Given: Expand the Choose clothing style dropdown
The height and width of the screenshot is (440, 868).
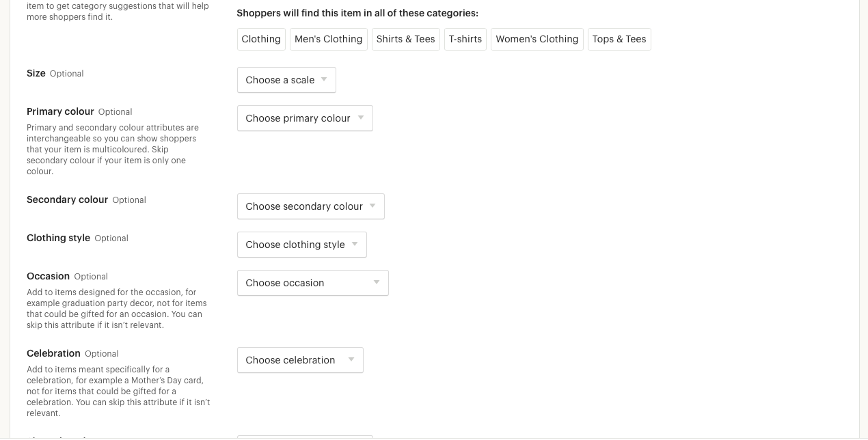Looking at the screenshot, I should click(301, 245).
